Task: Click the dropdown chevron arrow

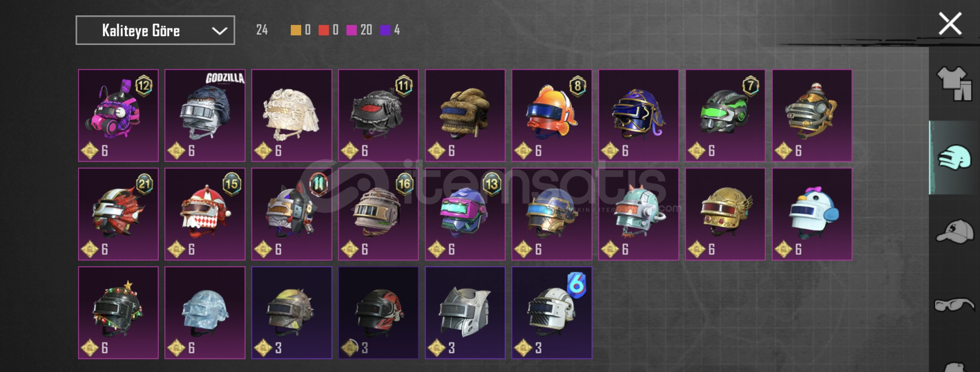Action: pyautogui.click(x=219, y=31)
